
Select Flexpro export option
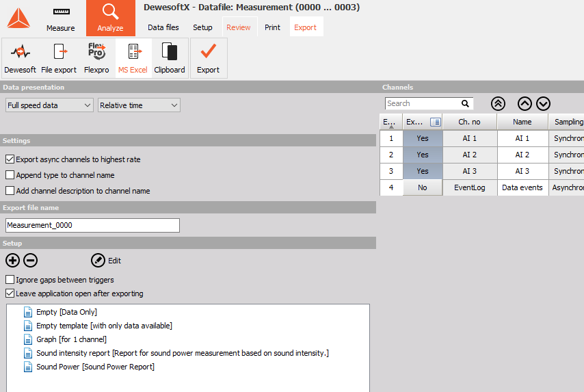[x=96, y=59]
